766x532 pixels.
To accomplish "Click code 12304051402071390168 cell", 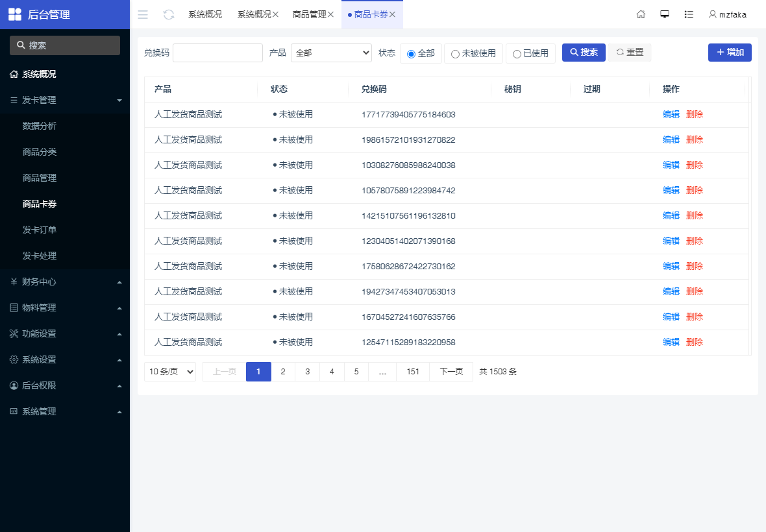I will pos(408,241).
